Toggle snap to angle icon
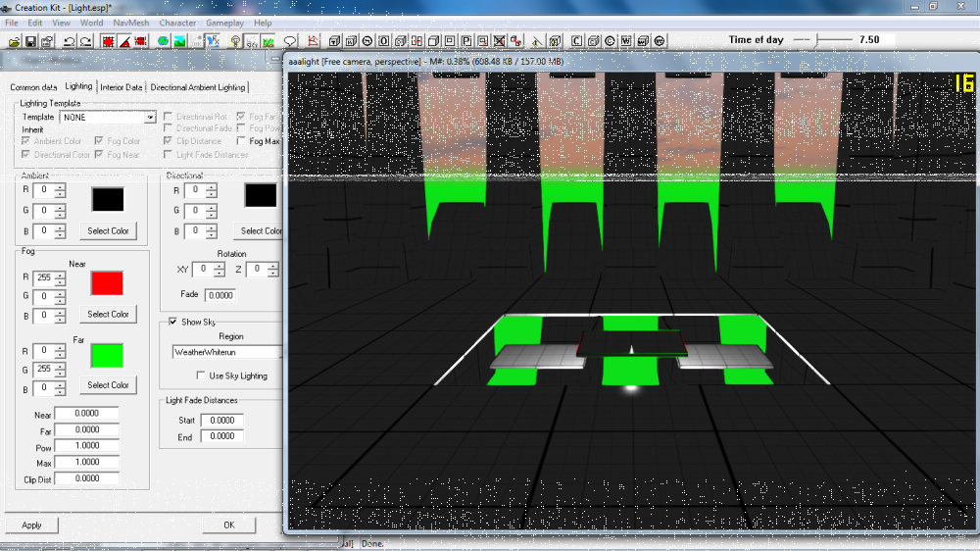This screenshot has height=551, width=980. pyautogui.click(x=124, y=41)
